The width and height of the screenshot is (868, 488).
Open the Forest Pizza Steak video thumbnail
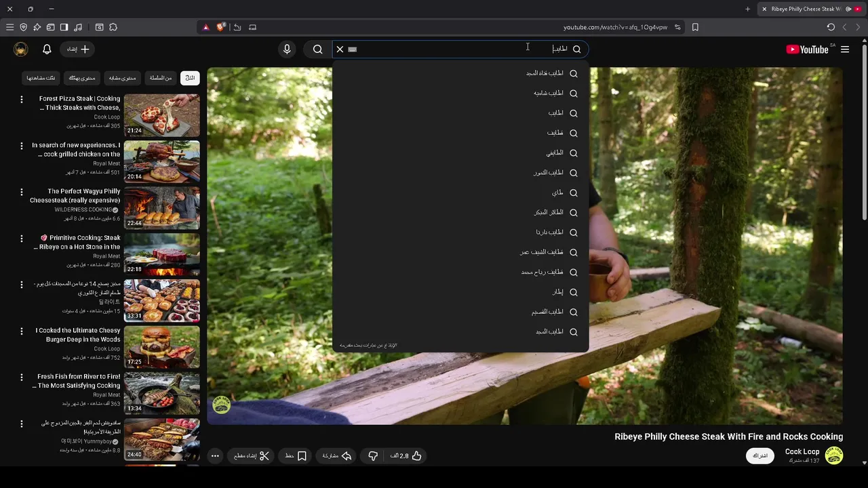click(x=162, y=115)
